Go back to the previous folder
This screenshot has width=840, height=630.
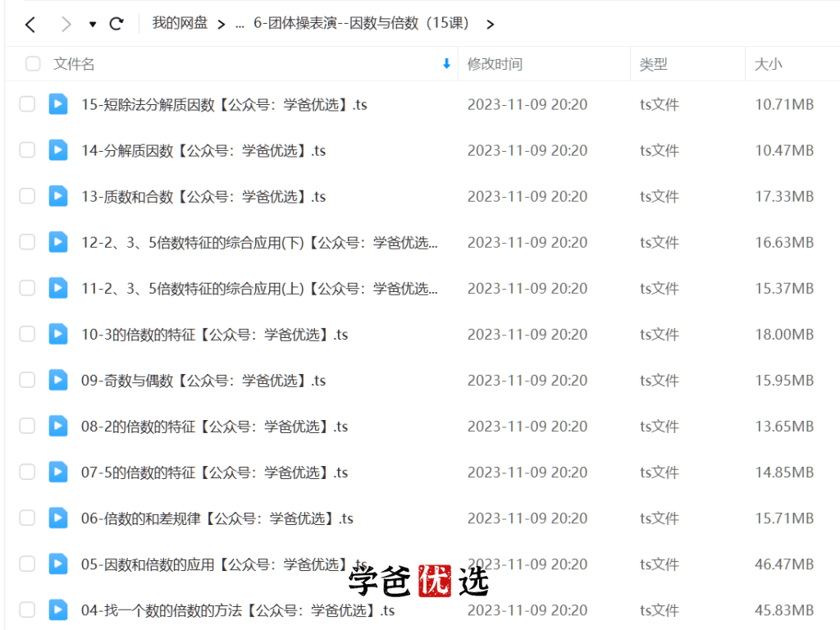[30, 24]
